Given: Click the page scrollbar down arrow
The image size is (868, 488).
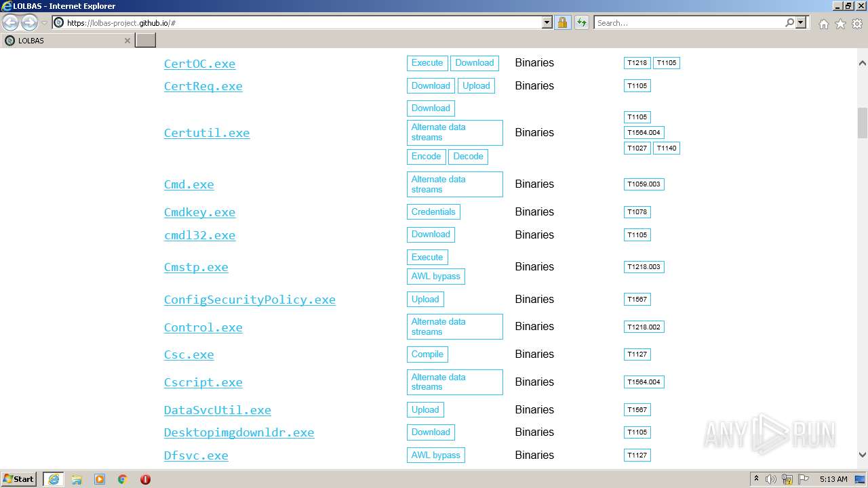Looking at the screenshot, I should coord(863,455).
